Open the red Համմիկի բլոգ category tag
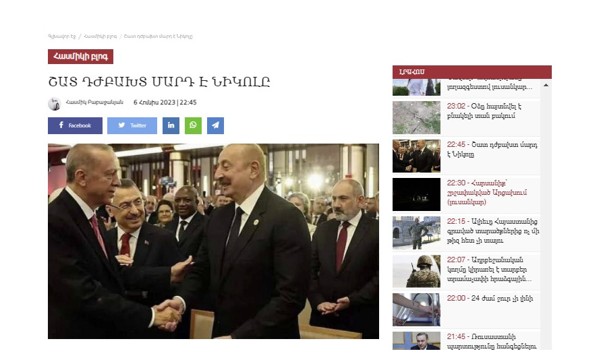Screen dimensions: 599x364 [80, 57]
